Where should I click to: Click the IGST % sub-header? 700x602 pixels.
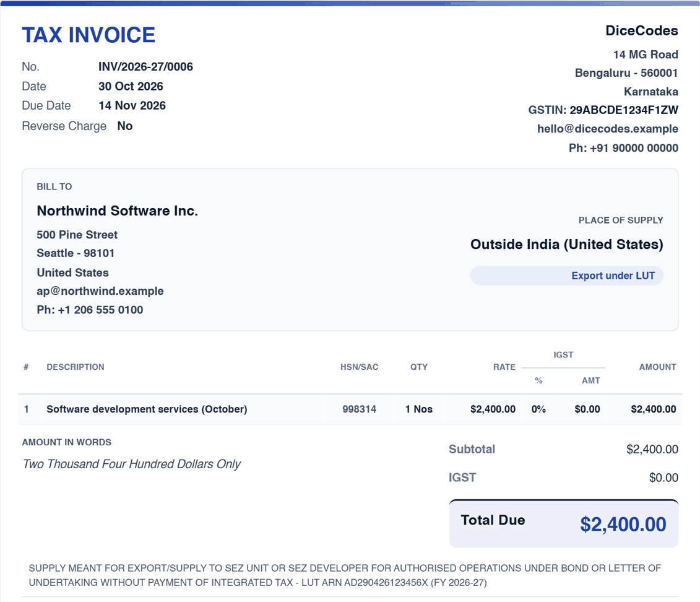(x=538, y=380)
